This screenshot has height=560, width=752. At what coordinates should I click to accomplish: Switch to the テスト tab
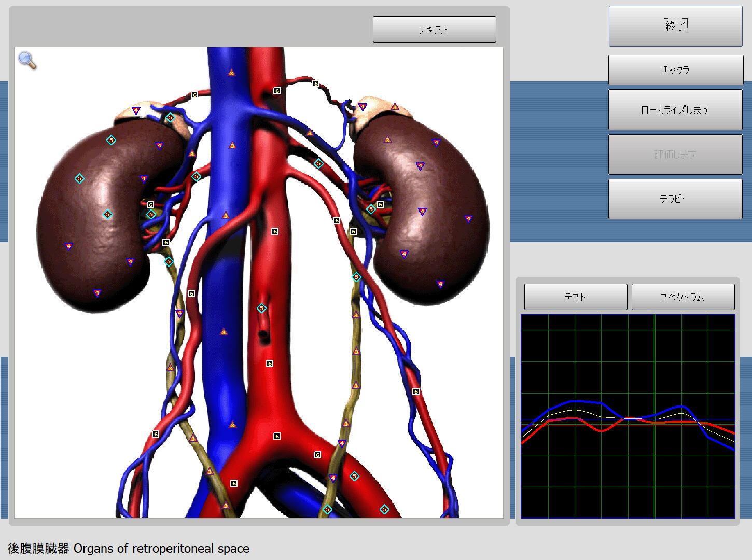point(575,297)
